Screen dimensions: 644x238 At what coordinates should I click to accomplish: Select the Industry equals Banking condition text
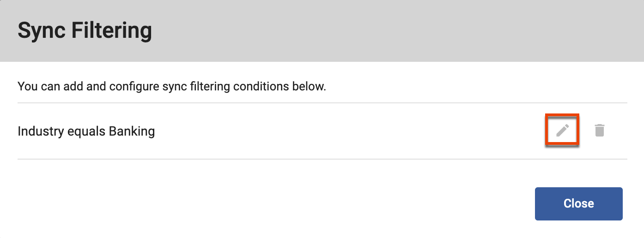[86, 131]
